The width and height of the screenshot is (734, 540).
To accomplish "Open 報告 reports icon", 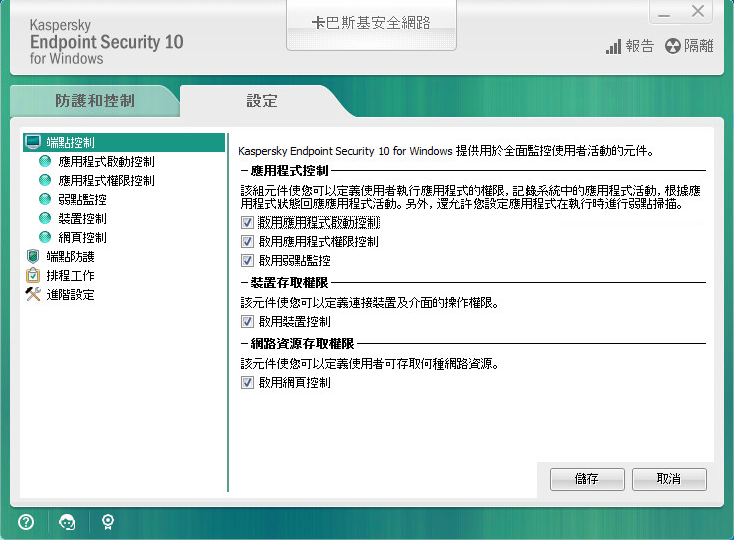I will 630,46.
